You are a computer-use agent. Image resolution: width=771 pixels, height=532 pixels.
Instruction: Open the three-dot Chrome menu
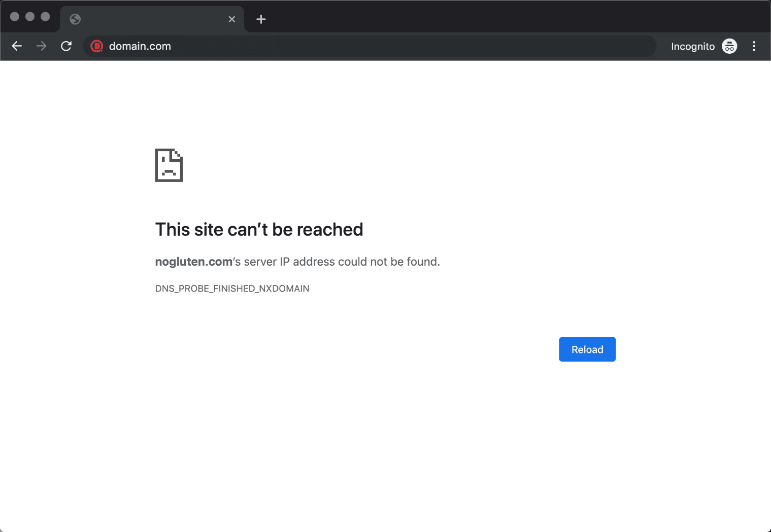754,46
